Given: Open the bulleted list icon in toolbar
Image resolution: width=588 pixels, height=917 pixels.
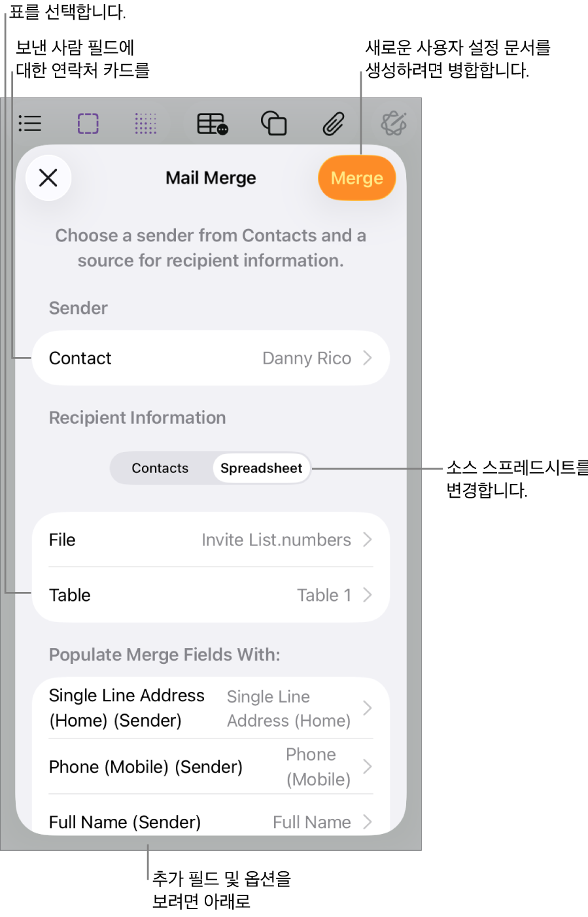Looking at the screenshot, I should (30, 123).
